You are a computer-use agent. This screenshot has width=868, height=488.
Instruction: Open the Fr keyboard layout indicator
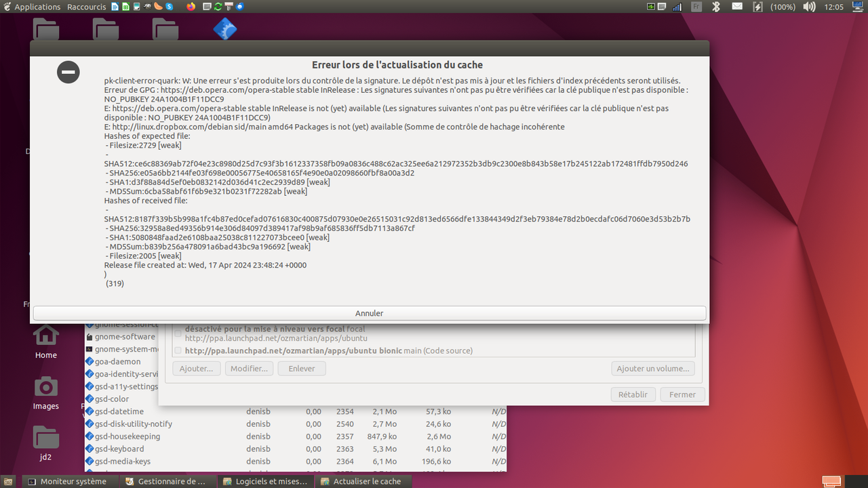coord(696,7)
